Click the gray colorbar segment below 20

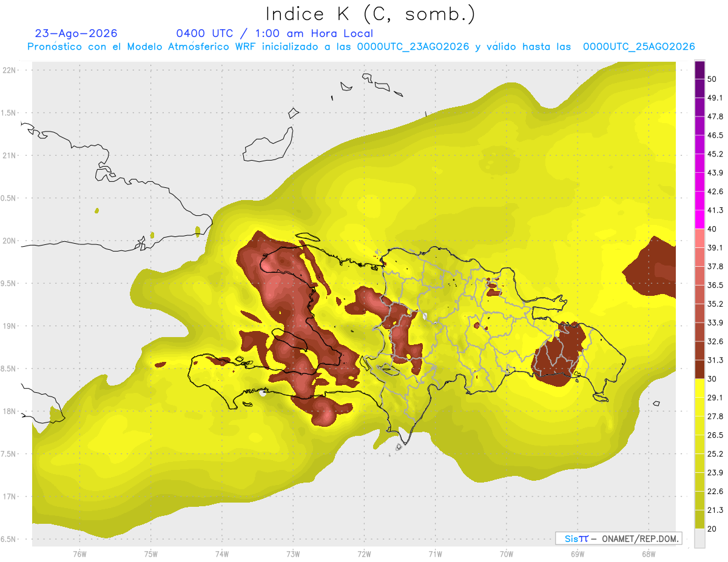(x=699, y=538)
